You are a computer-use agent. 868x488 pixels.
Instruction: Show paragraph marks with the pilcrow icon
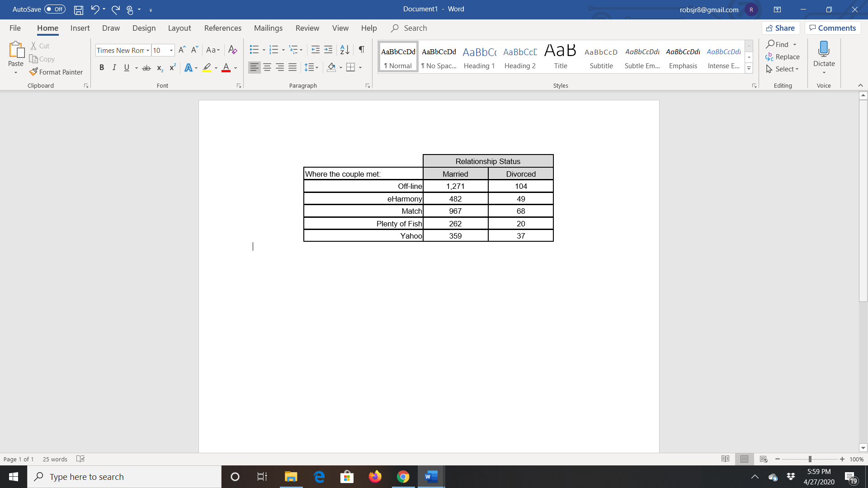(361, 50)
